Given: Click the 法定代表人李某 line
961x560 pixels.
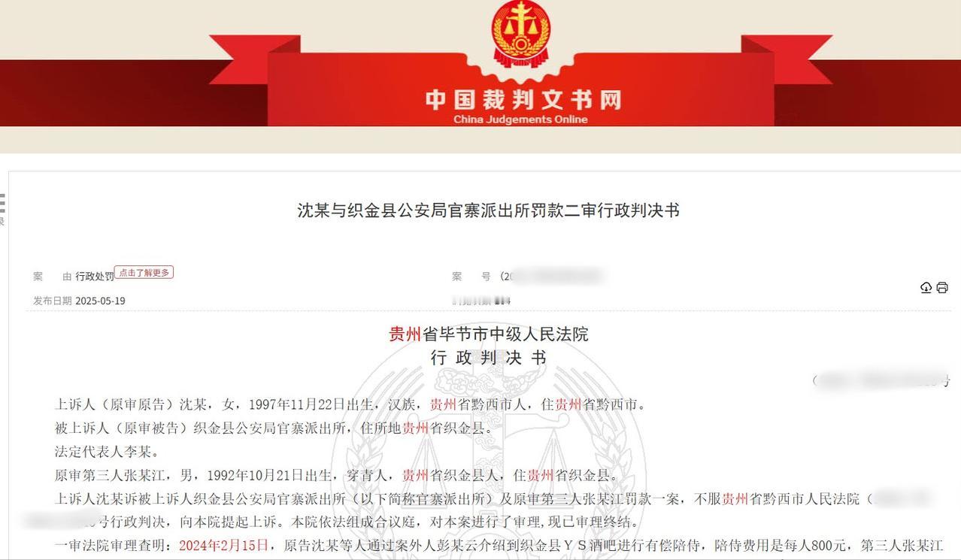Looking at the screenshot, I should coord(106,452).
